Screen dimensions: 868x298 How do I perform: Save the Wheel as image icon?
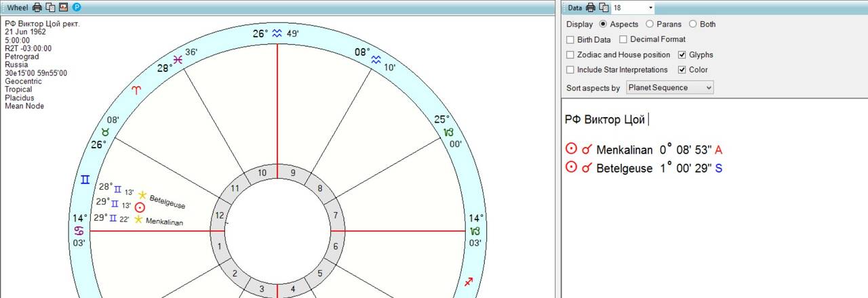[63, 7]
